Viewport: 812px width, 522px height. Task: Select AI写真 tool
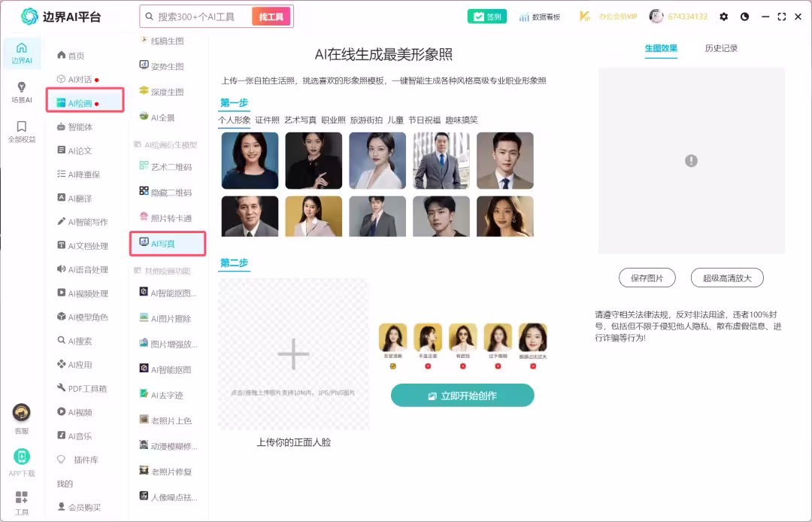pyautogui.click(x=167, y=244)
